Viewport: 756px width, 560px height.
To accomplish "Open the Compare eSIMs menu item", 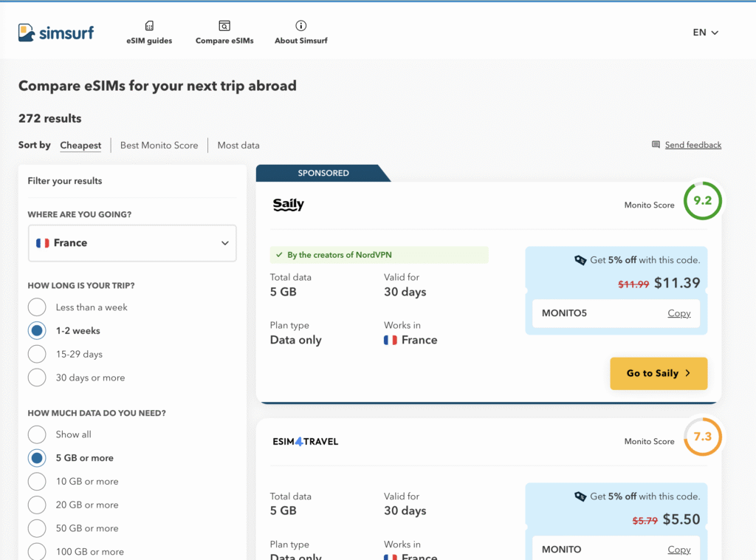I will 224,33.
